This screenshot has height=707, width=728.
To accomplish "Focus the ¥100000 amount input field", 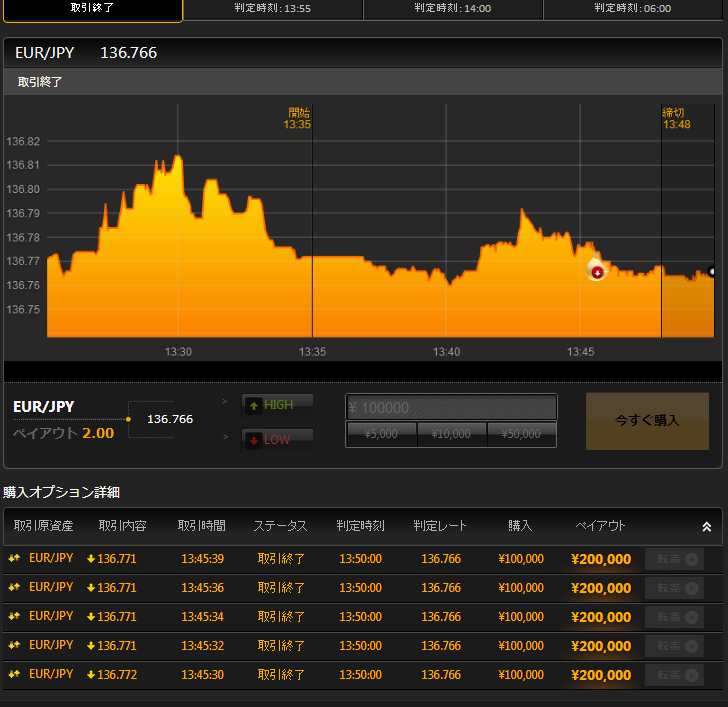I will coord(451,407).
